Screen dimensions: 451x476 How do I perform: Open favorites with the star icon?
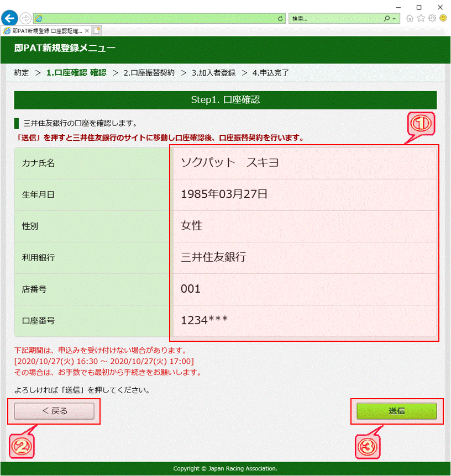421,18
